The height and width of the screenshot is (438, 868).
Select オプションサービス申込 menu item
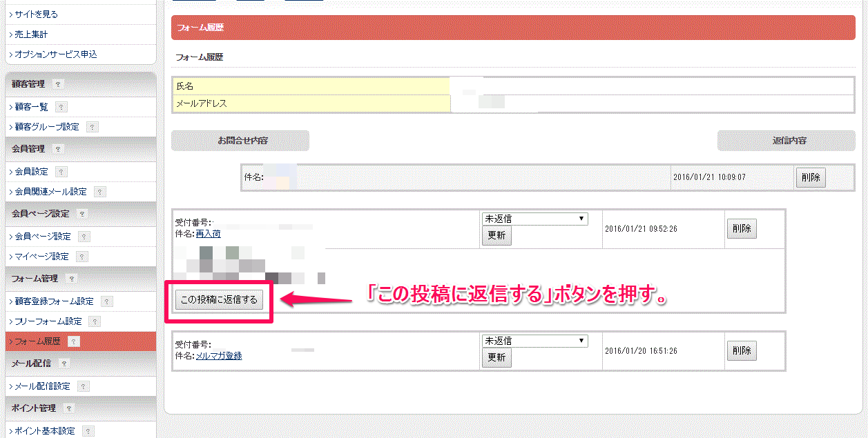pyautogui.click(x=56, y=54)
